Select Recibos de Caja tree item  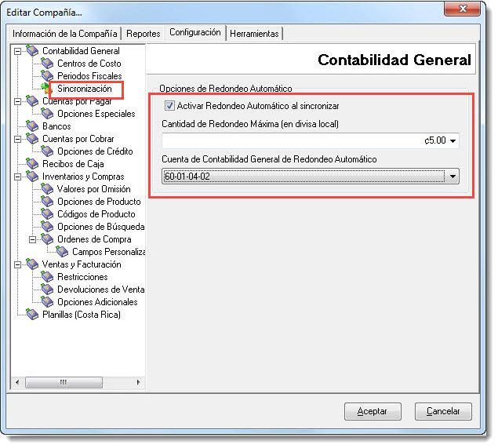(x=73, y=164)
